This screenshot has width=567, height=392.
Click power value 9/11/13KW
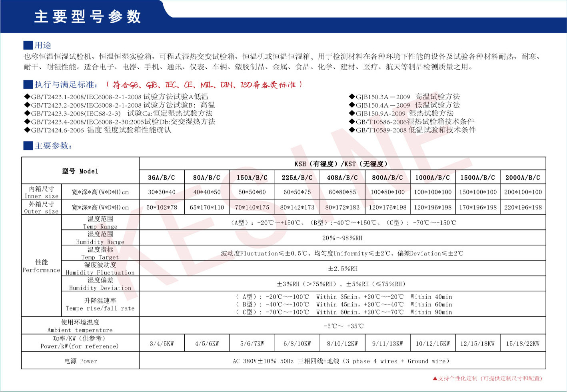[x=387, y=344]
